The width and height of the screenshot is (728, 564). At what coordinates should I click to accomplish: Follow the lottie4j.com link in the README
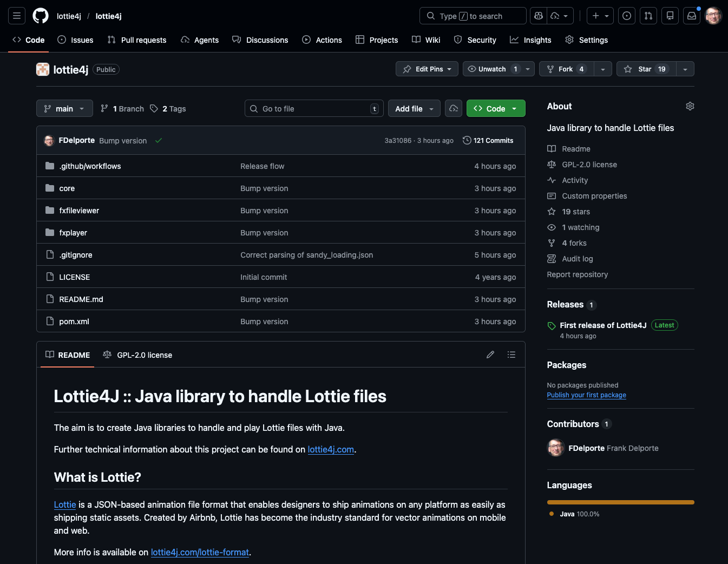coord(331,449)
